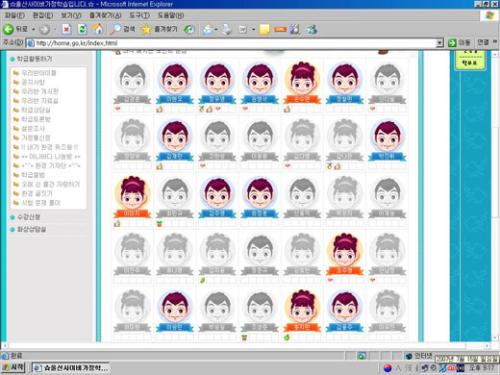Open the 공지사항 folder link in sidebar

[x=33, y=82]
